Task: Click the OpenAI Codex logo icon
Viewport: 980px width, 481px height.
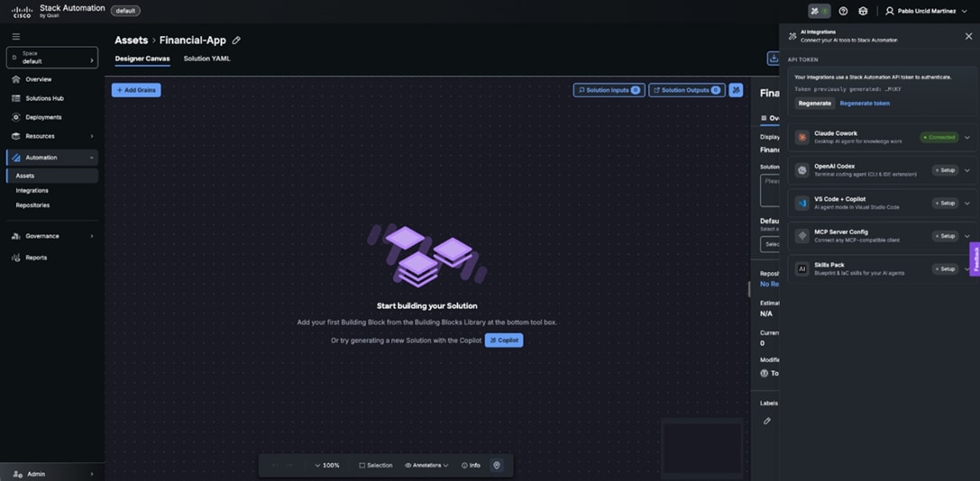Action: click(x=801, y=170)
